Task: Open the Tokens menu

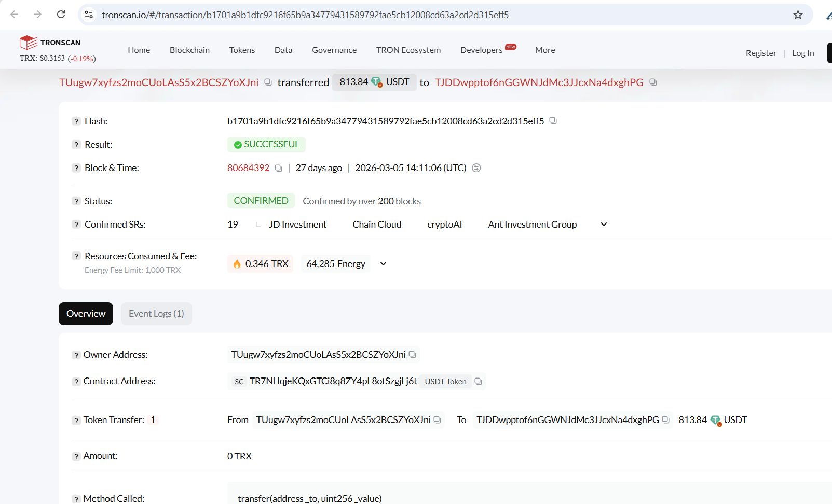Action: click(x=242, y=50)
